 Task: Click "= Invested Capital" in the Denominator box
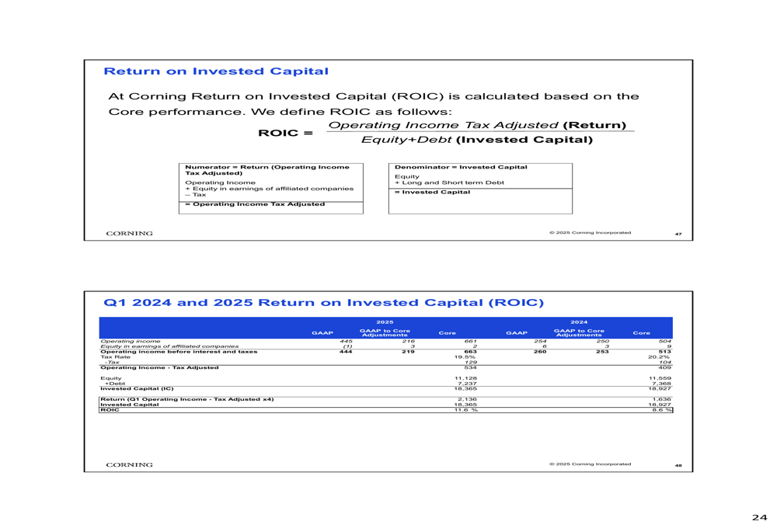[432, 192]
